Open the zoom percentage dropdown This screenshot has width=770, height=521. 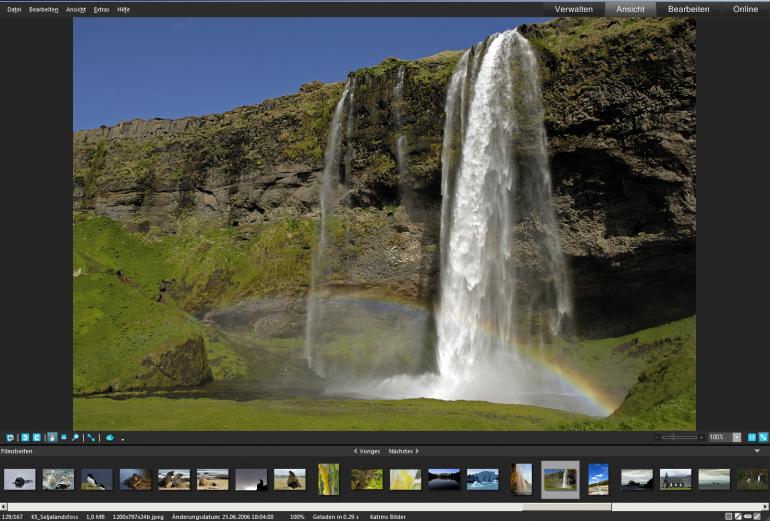coord(737,437)
